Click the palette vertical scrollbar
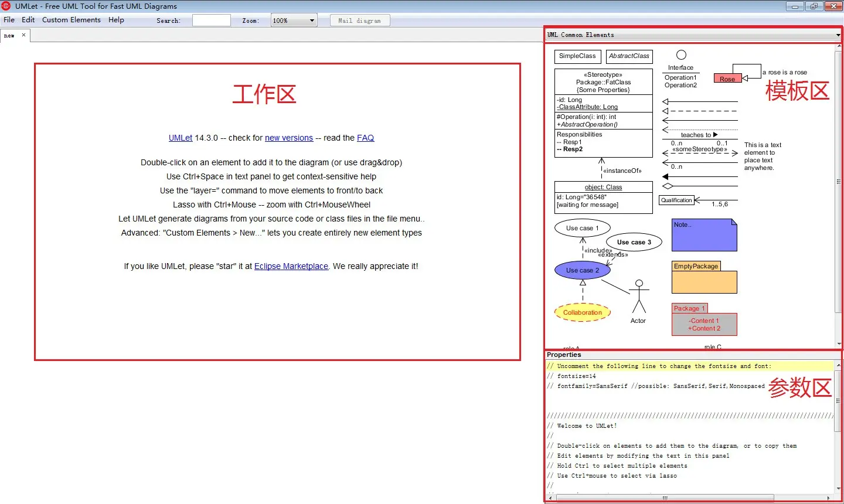Viewport: 844px width, 504px height. point(838,181)
